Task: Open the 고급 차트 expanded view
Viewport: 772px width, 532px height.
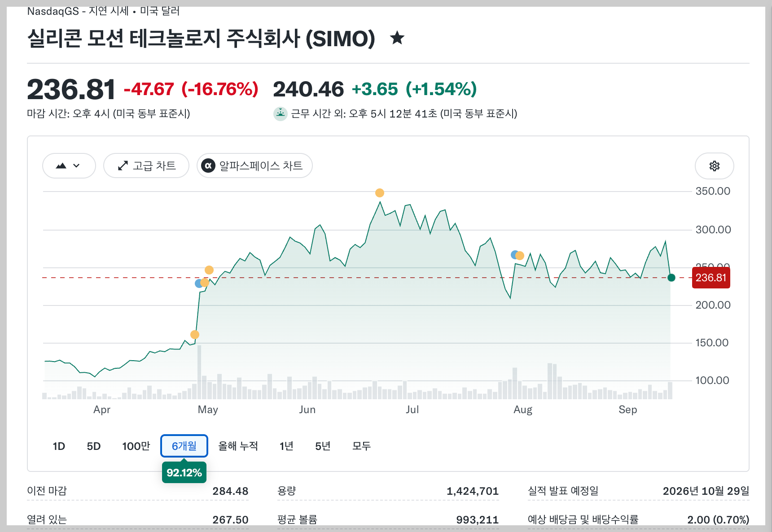Action: pyautogui.click(x=146, y=166)
